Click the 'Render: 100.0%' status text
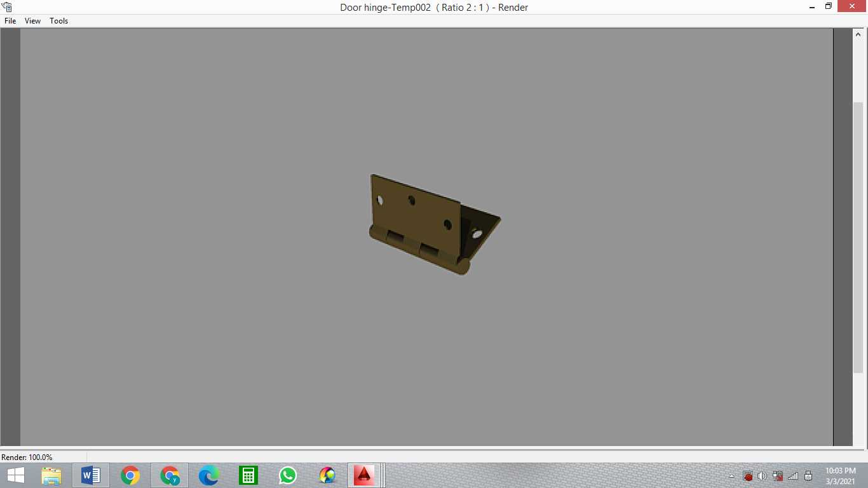Viewport: 868px width, 488px height. (x=27, y=457)
